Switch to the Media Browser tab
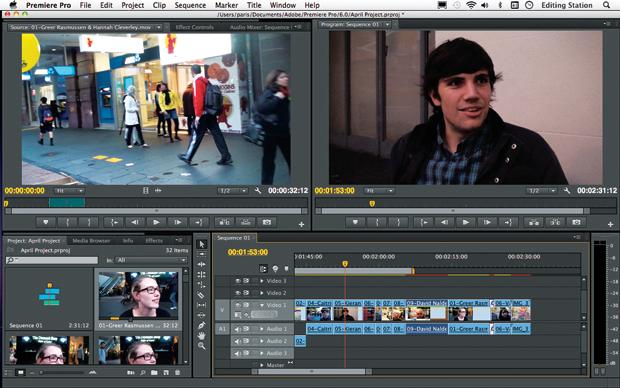Image resolution: width=620 pixels, height=388 pixels. coord(91,240)
